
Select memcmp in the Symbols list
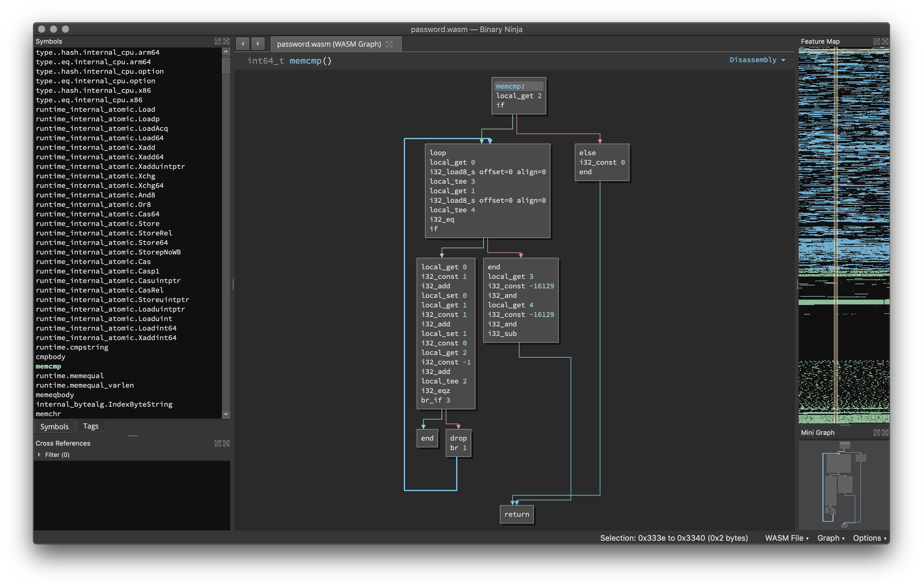(48, 366)
